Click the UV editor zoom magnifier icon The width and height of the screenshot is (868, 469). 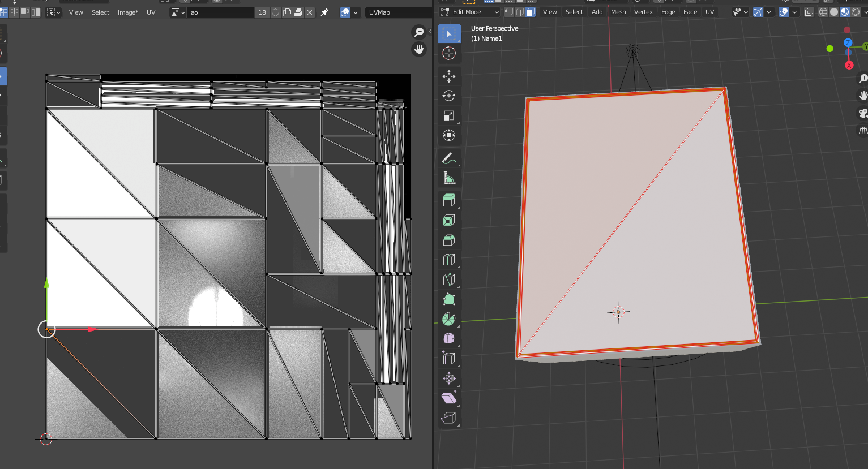[419, 32]
